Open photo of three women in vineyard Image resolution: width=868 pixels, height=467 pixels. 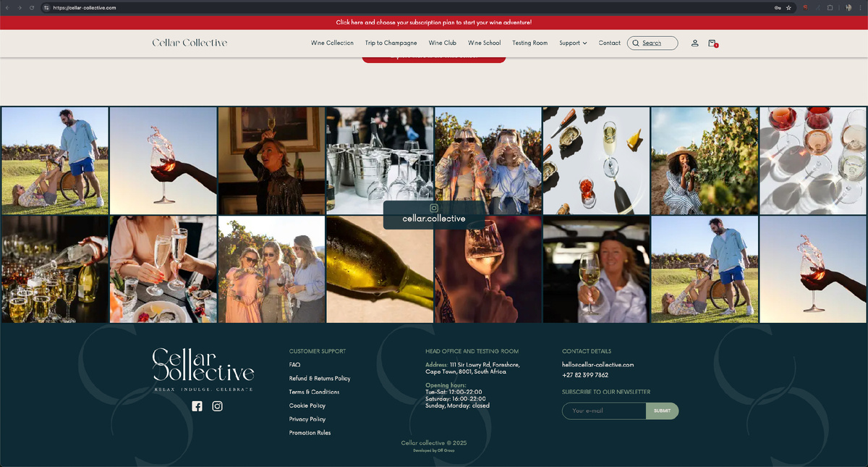point(271,269)
